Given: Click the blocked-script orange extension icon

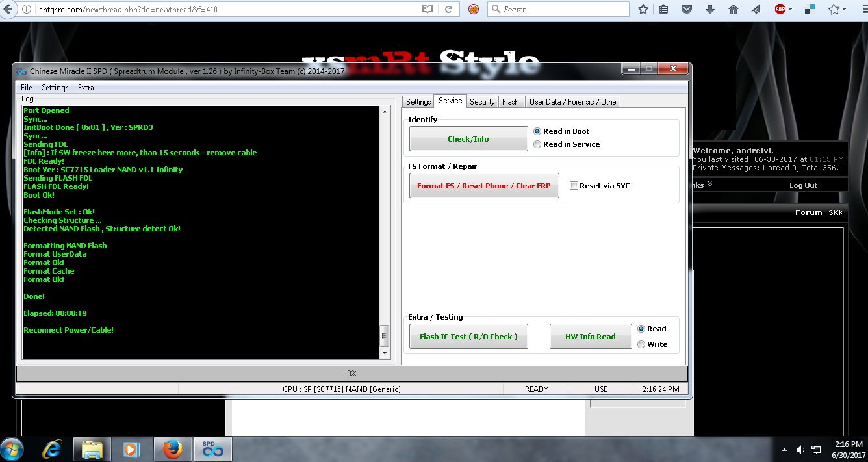Looking at the screenshot, I should pos(474,9).
